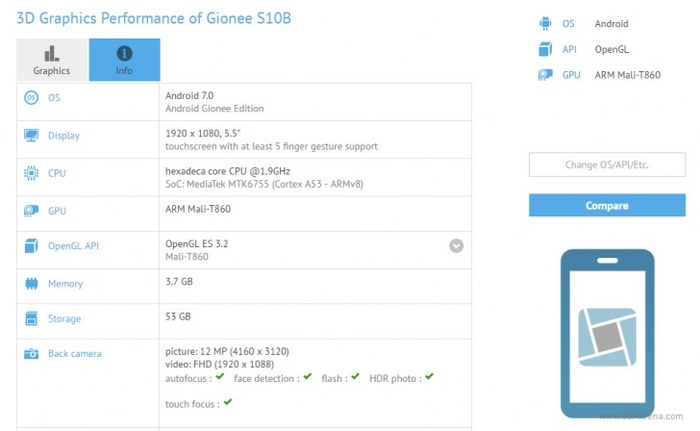The image size is (700, 431).
Task: Click the Back camera icon
Action: coord(31,354)
